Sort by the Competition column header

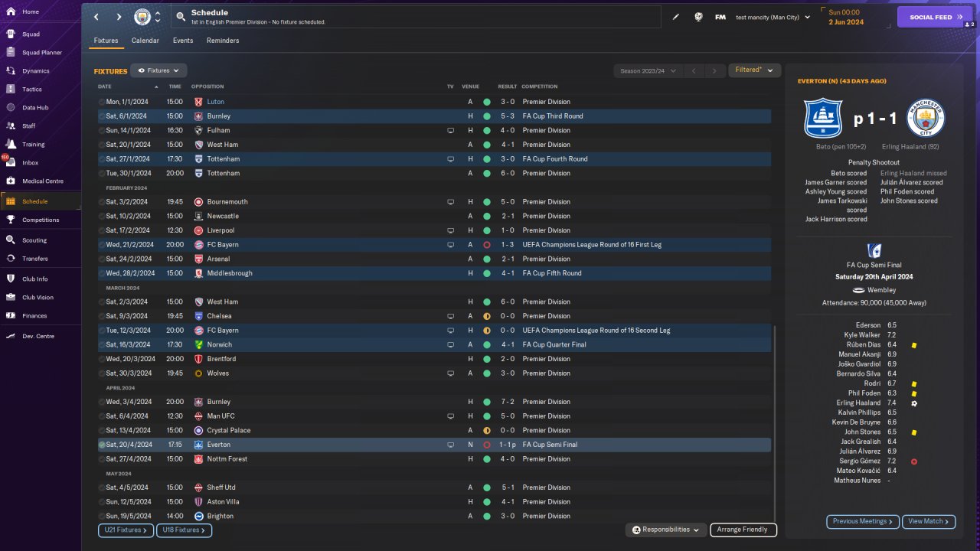tap(540, 86)
